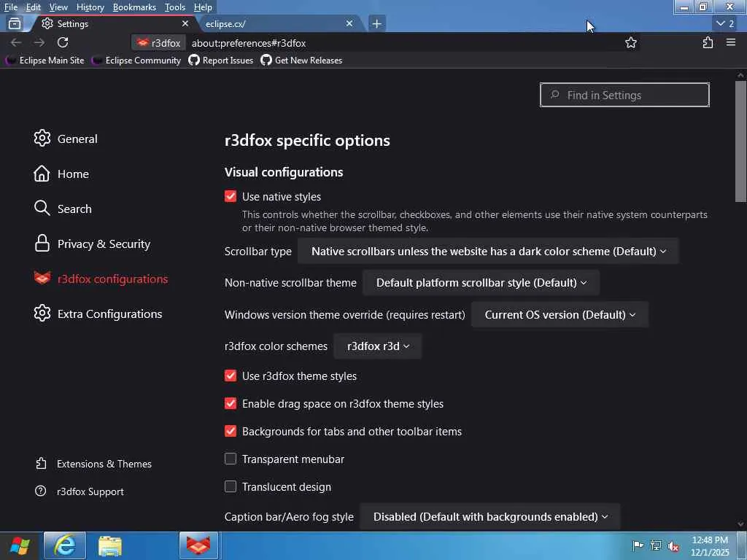747x560 pixels.
Task: Close the eclipse.cx/ tab
Action: click(349, 23)
